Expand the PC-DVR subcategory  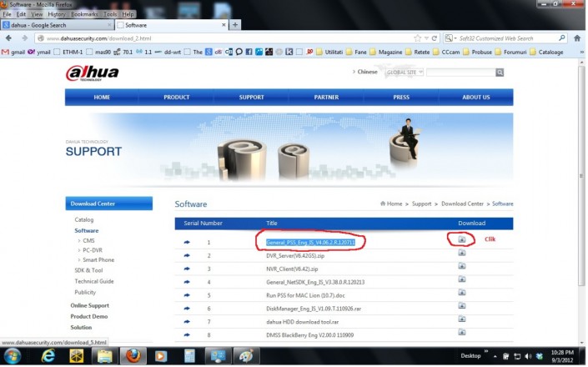click(x=92, y=250)
